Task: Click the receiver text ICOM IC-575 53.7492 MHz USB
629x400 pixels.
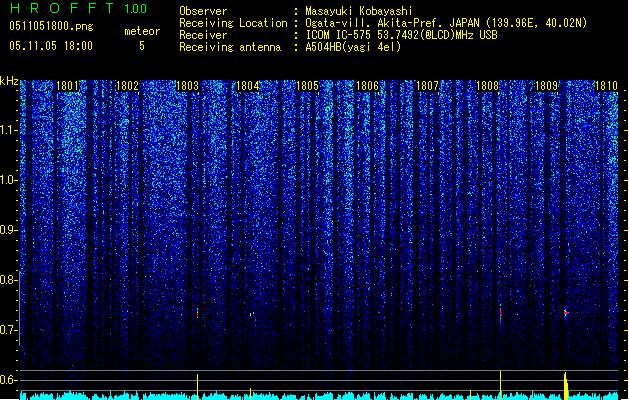Action: (x=401, y=35)
